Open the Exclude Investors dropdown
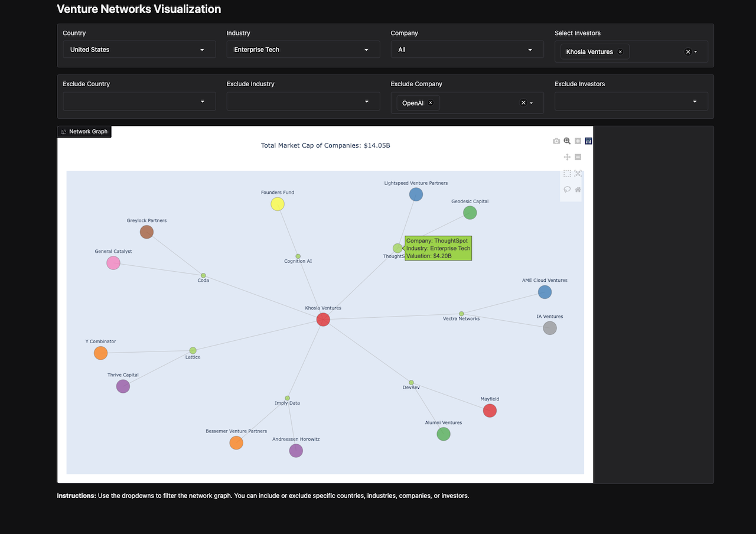 631,102
